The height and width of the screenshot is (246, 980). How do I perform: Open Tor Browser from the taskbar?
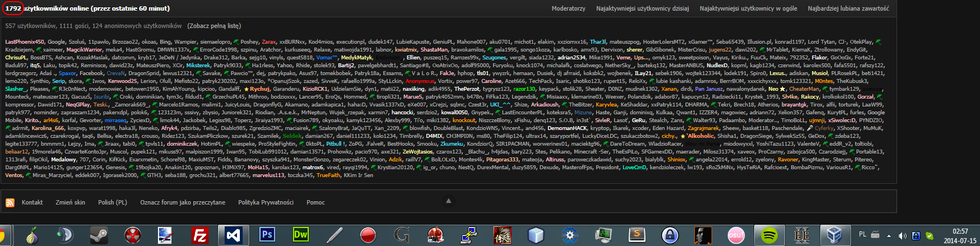pos(32,234)
